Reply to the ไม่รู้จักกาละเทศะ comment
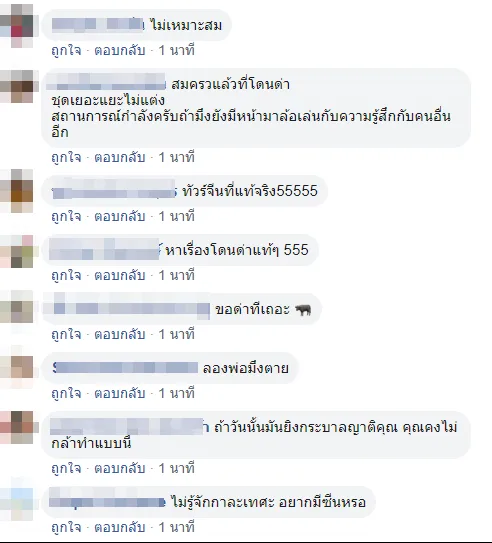Image resolution: width=492 pixels, height=543 pixels. point(120,527)
